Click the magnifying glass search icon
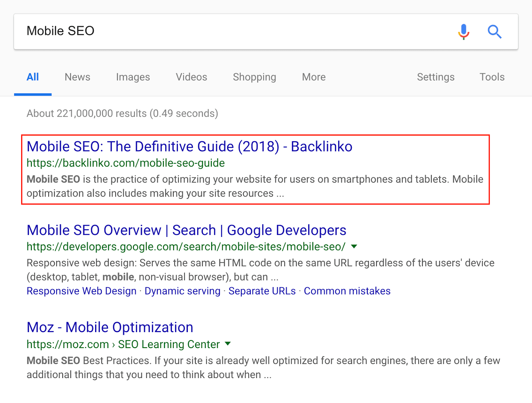Image resolution: width=532 pixels, height=403 pixels. (x=494, y=32)
